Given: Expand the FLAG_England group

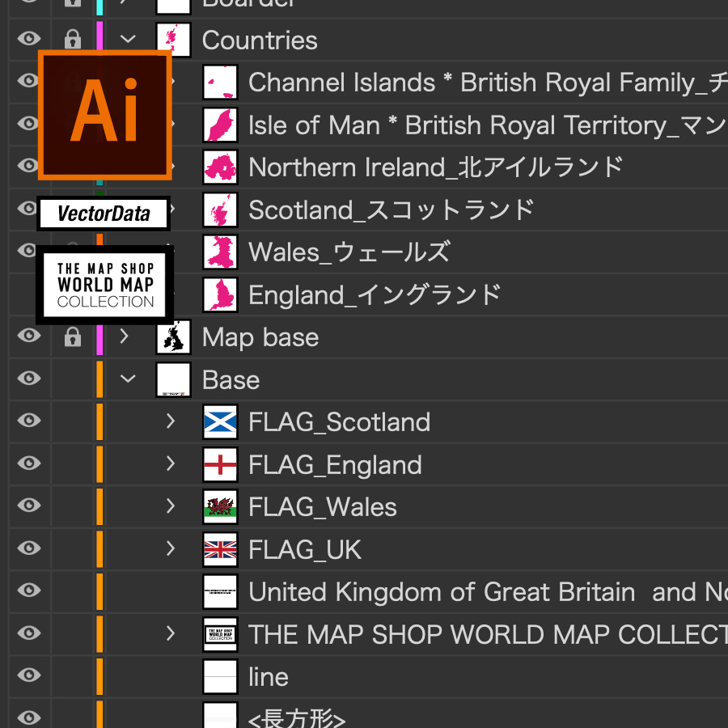Looking at the screenshot, I should point(171,463).
